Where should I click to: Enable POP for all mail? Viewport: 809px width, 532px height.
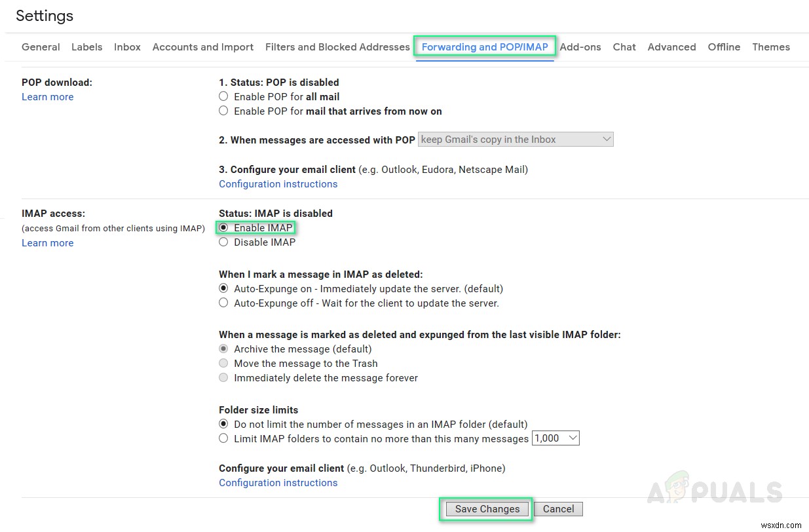click(x=223, y=96)
